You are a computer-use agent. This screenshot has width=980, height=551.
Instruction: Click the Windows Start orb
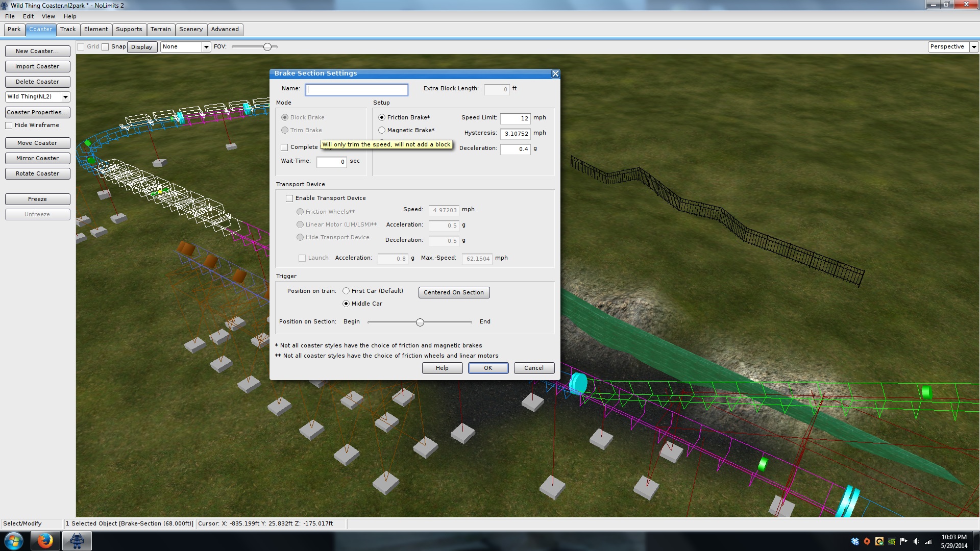point(14,541)
